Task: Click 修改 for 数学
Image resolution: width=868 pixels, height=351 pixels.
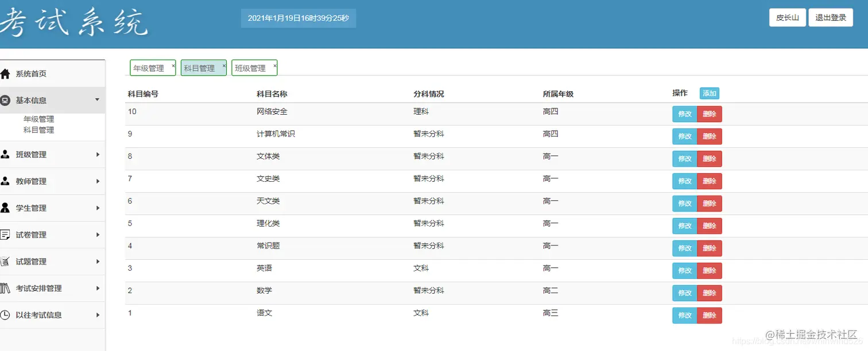Action: pyautogui.click(x=685, y=293)
